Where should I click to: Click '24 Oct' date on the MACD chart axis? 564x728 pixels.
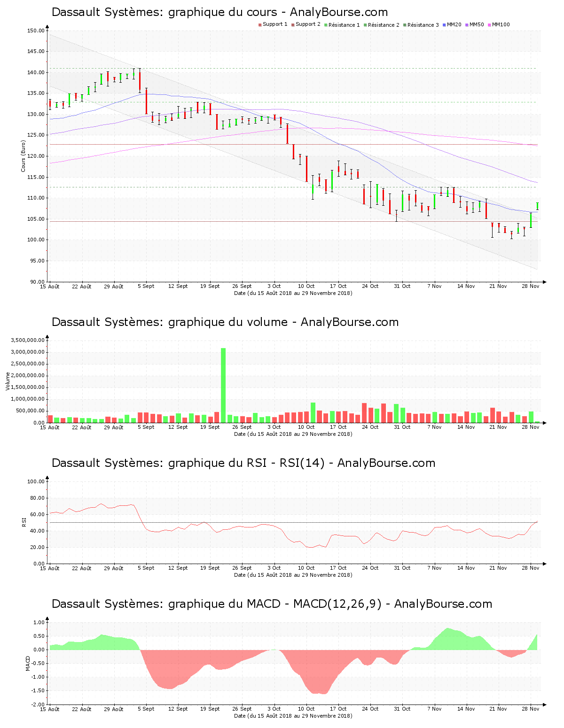click(370, 709)
